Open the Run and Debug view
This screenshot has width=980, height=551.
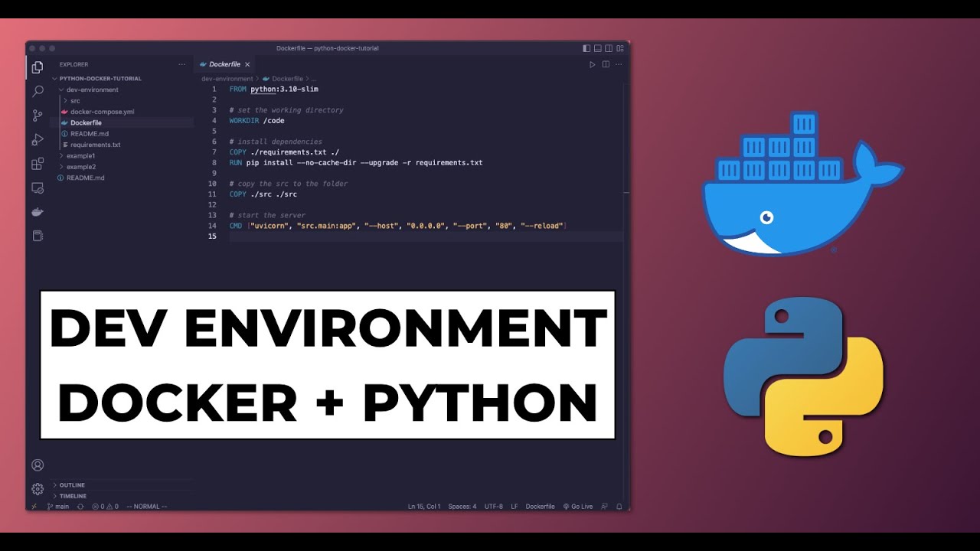[38, 139]
